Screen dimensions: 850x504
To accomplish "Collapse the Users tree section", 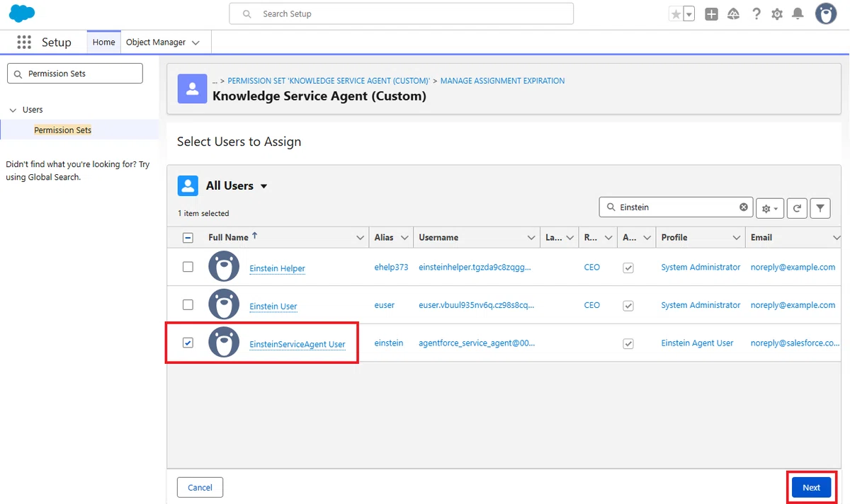I will click(x=13, y=110).
